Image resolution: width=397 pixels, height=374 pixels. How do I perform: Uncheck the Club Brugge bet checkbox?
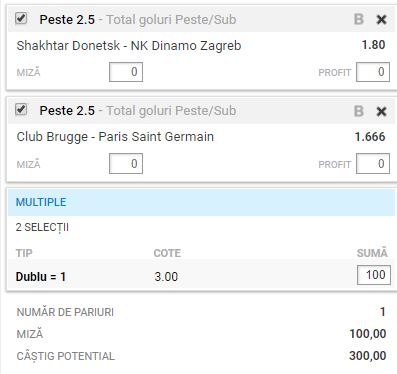[x=21, y=109]
